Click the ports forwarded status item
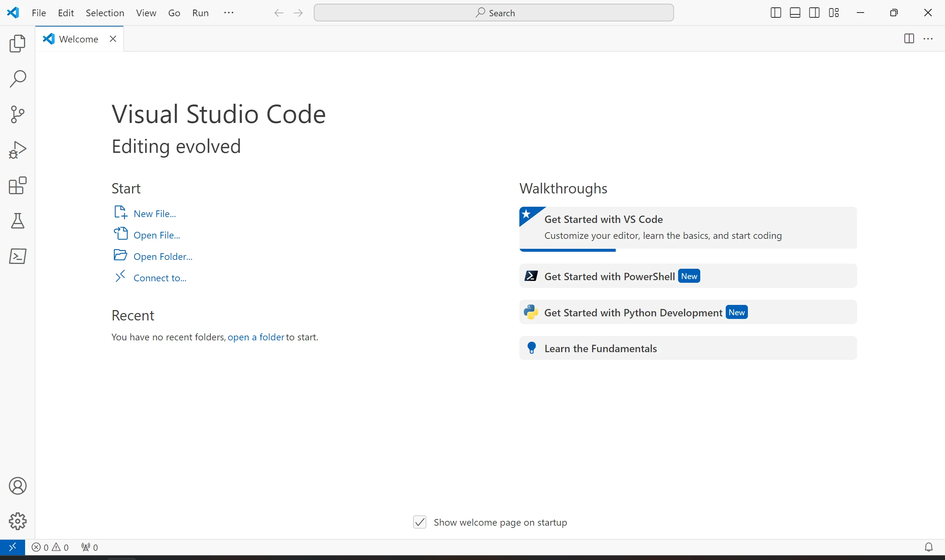Viewport: 945px width, 560px height. click(89, 547)
